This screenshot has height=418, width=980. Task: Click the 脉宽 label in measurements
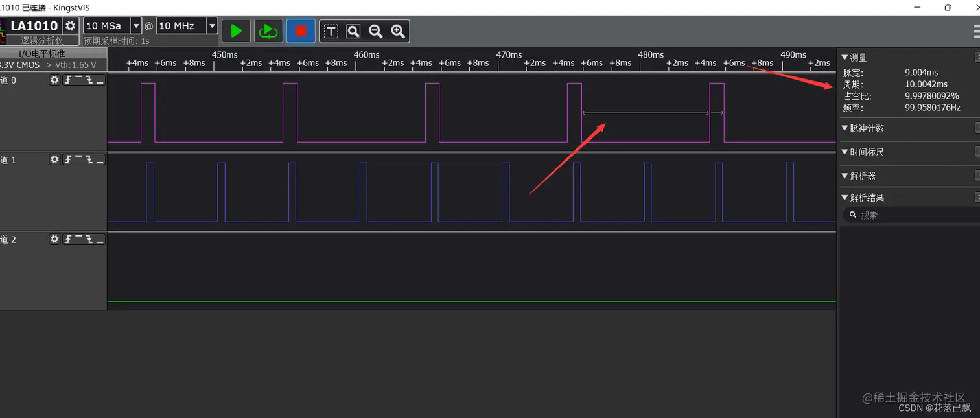click(853, 73)
